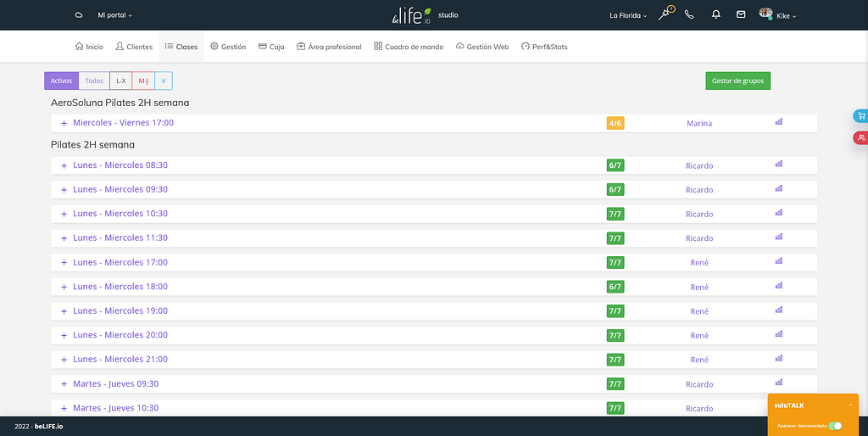Open instructor René link for 17:00 class
The image size is (868, 436).
coord(699,263)
